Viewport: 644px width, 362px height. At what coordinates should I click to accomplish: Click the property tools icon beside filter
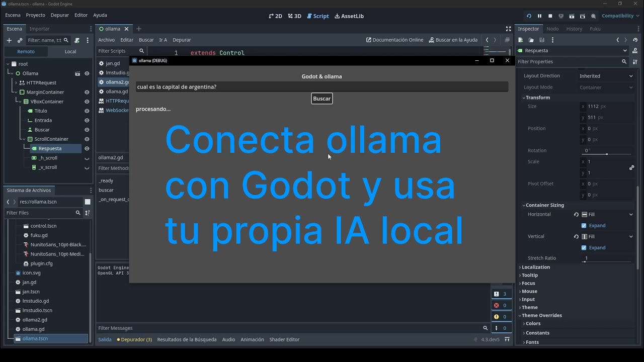(x=635, y=61)
